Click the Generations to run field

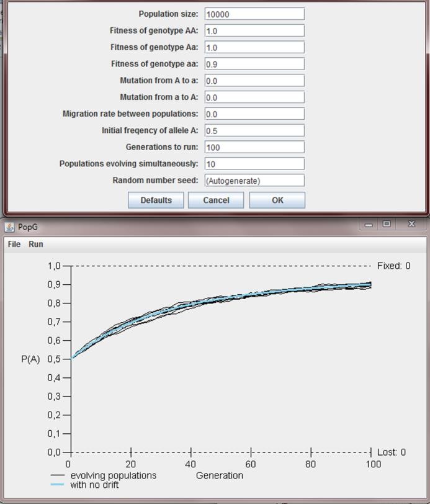click(254, 147)
